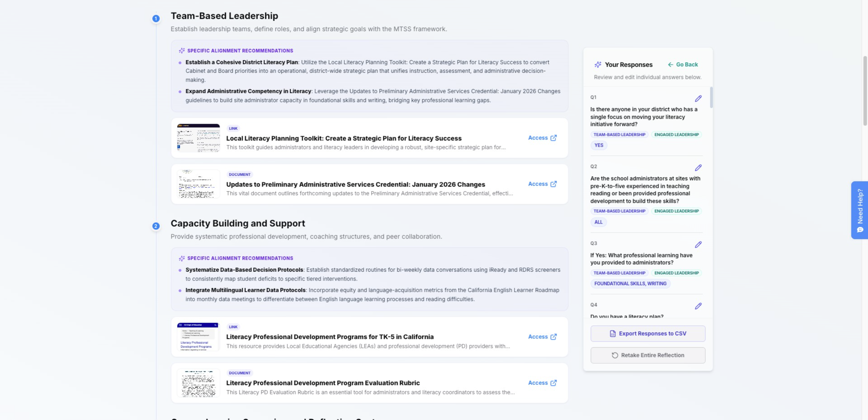Access the Preliminary Administrative Services Credential document
Screen dimensions: 868x420
(542, 184)
